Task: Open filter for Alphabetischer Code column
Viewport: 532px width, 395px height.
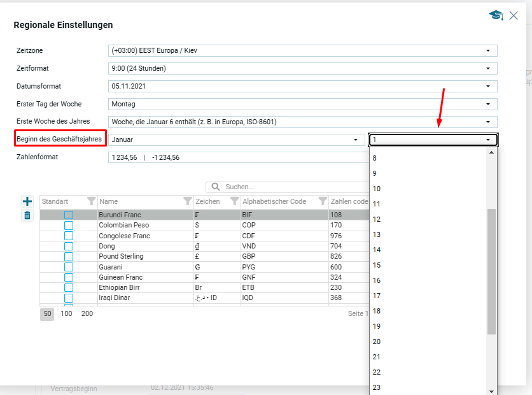Action: click(322, 201)
